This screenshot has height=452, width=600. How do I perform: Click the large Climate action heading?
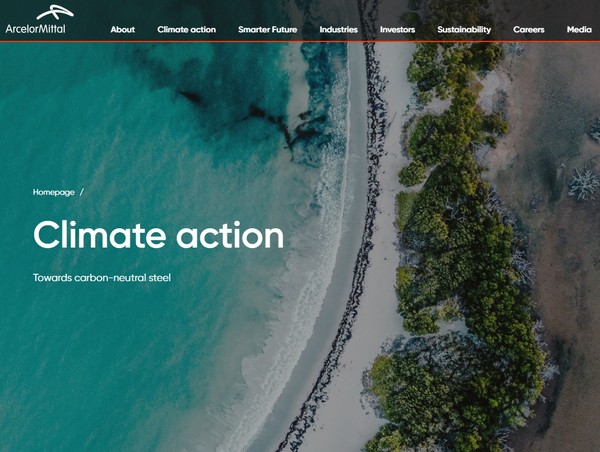pyautogui.click(x=158, y=235)
